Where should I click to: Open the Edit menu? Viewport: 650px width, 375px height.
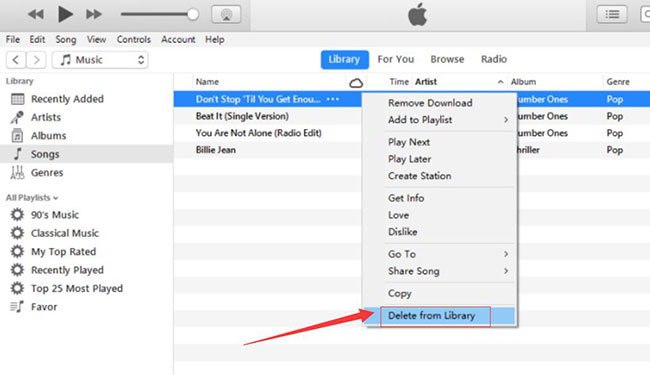point(37,39)
